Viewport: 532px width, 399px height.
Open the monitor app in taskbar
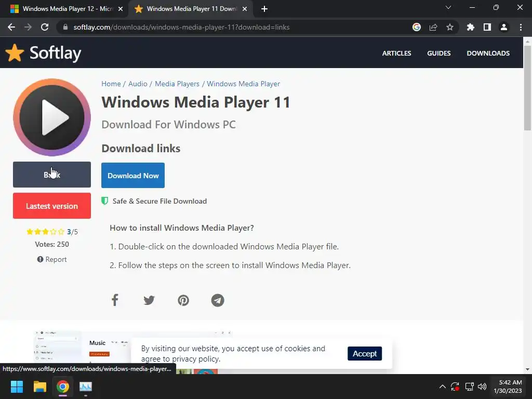(86, 387)
